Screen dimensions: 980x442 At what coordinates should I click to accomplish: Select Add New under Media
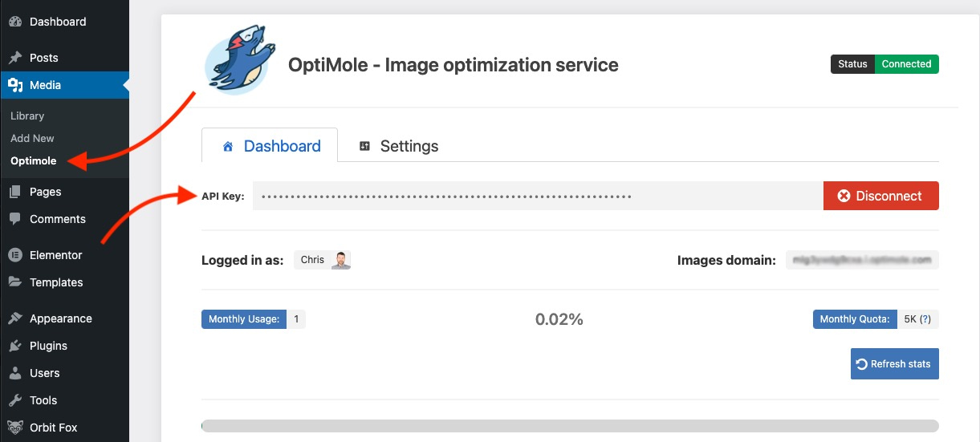point(32,138)
